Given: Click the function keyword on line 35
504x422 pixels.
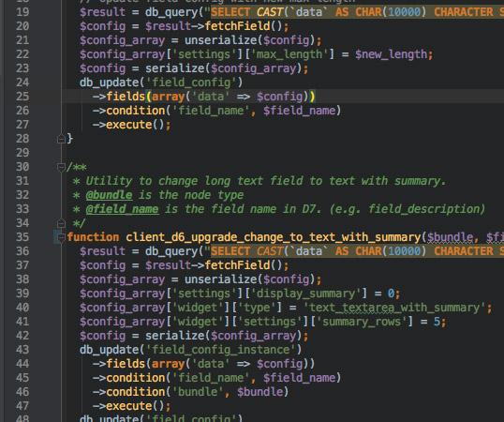Looking at the screenshot, I should point(93,237).
